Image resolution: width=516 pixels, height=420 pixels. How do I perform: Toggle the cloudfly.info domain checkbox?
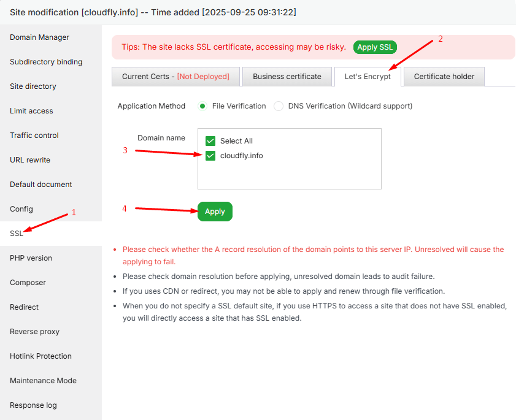click(210, 156)
